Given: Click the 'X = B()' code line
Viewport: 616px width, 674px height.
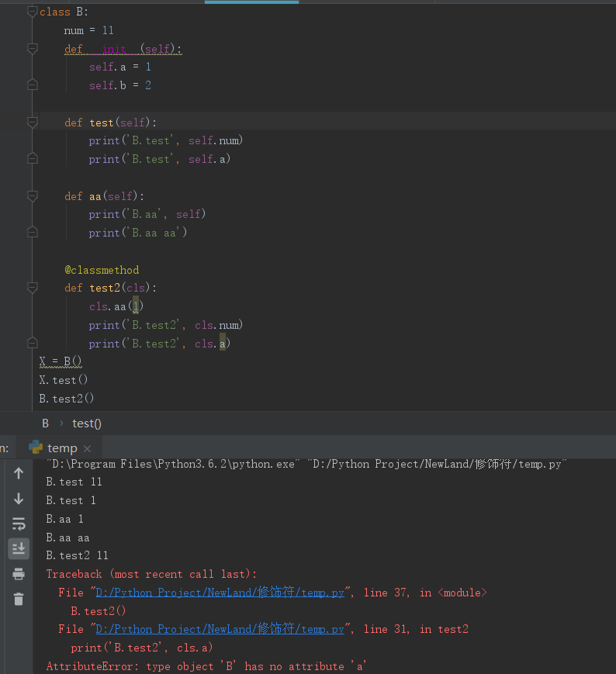Looking at the screenshot, I should point(61,361).
